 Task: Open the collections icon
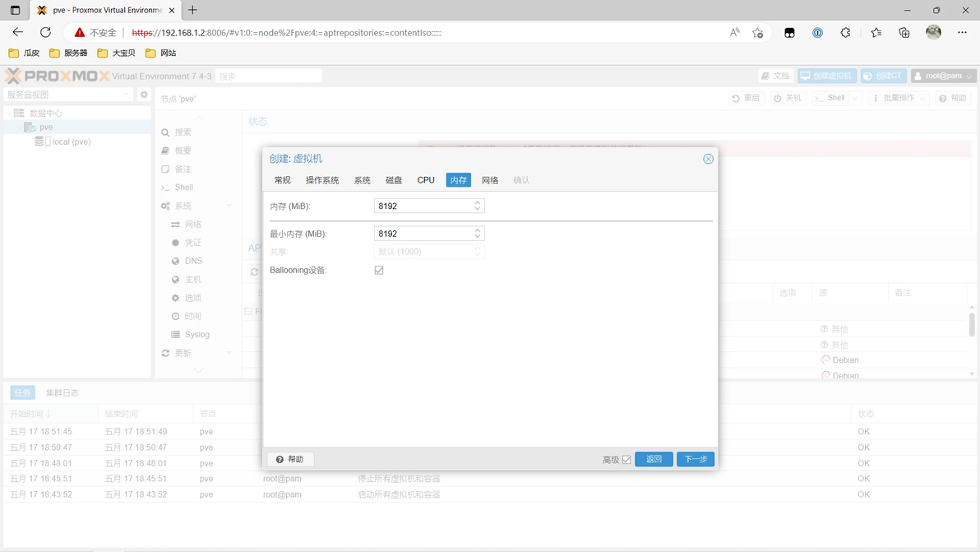click(x=904, y=33)
